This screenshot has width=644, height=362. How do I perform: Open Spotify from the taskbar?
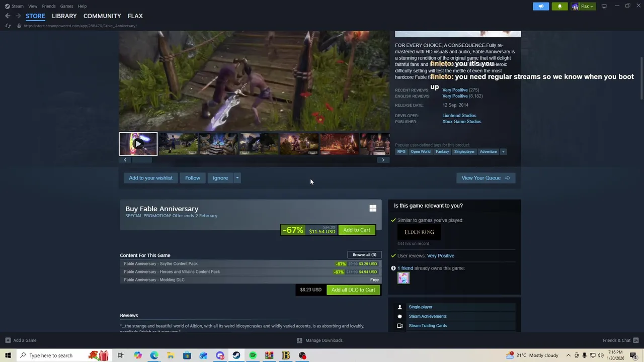(253, 355)
